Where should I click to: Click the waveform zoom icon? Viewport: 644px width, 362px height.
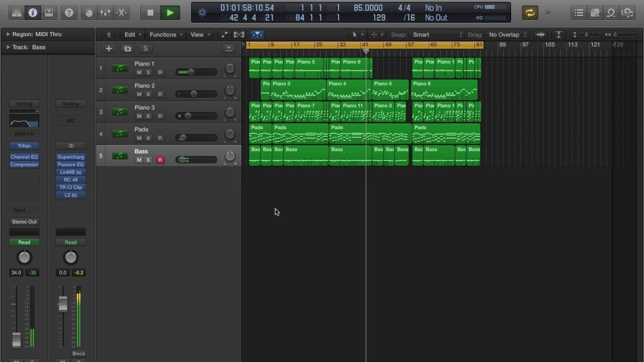(x=540, y=35)
